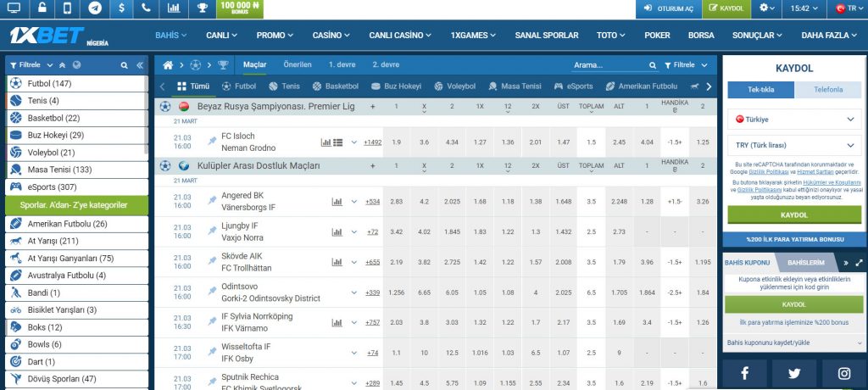Click the desktop monitor icon in top bar
The image size is (868, 390).
click(14, 8)
